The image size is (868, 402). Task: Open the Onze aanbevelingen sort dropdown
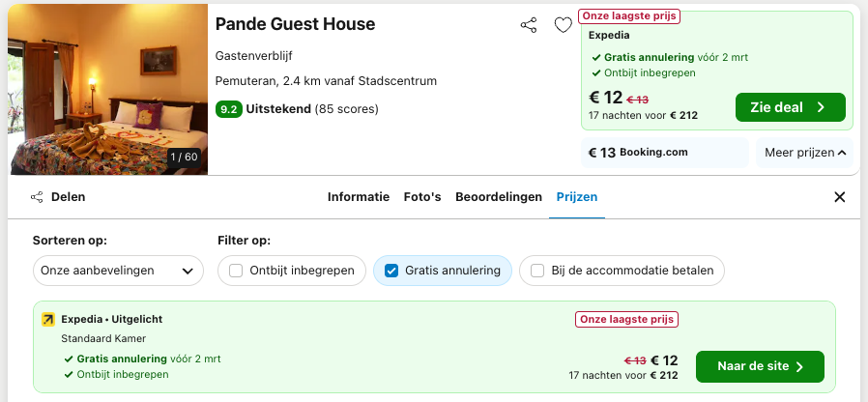coord(118,271)
